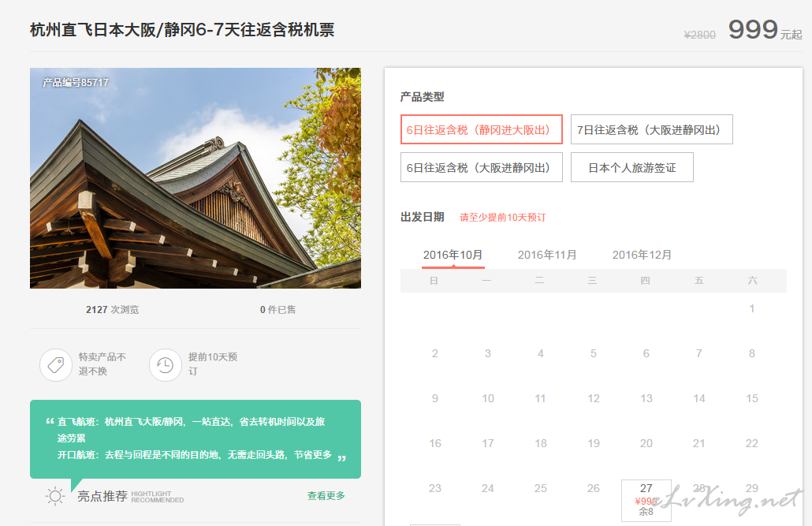Image resolution: width=812 pixels, height=526 pixels.
Task: Click 产品类型 section heading
Action: pos(422,97)
